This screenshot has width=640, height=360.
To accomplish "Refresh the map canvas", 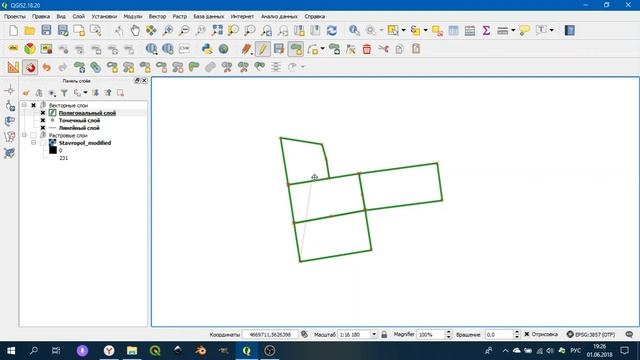I will click(x=331, y=30).
